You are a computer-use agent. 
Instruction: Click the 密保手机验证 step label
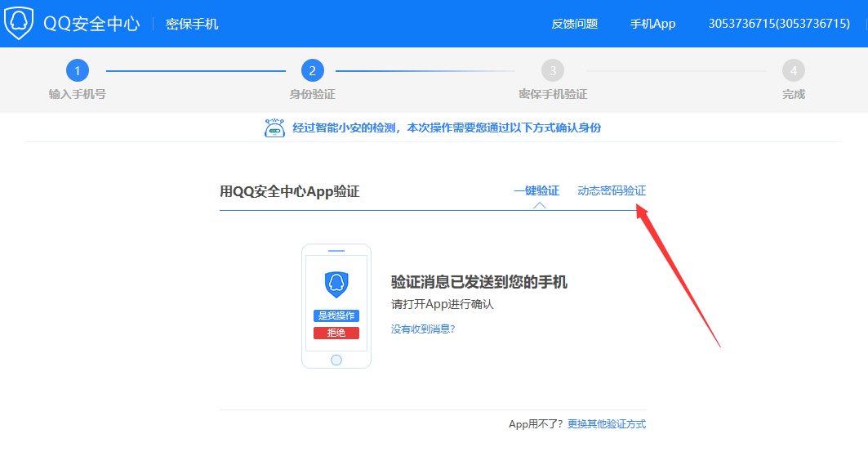pyautogui.click(x=553, y=94)
